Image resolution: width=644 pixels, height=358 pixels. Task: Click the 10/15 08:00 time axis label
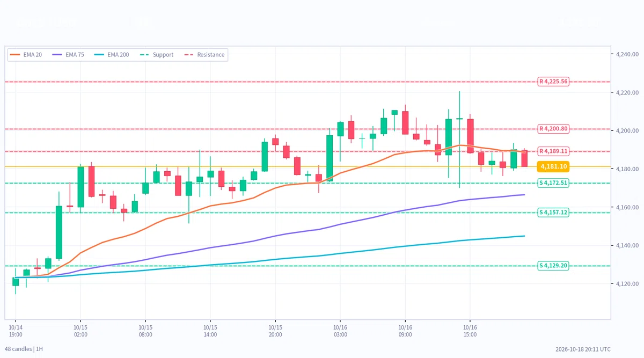(x=145, y=330)
